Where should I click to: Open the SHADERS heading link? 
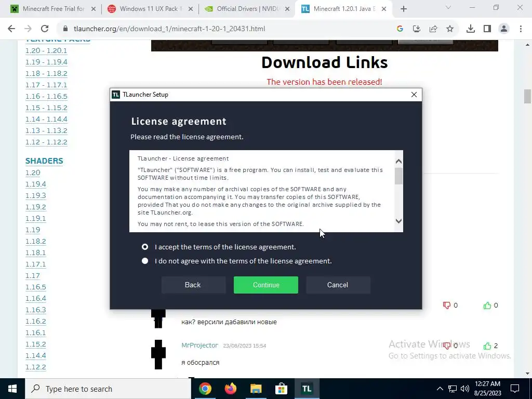(x=44, y=161)
